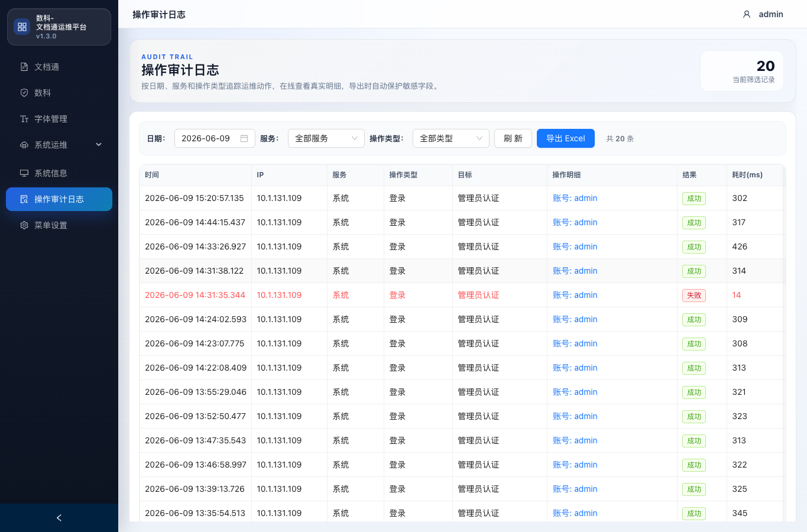807x532 pixels.
Task: Expand the 系统运维 submenu chevron
Action: [x=99, y=145]
